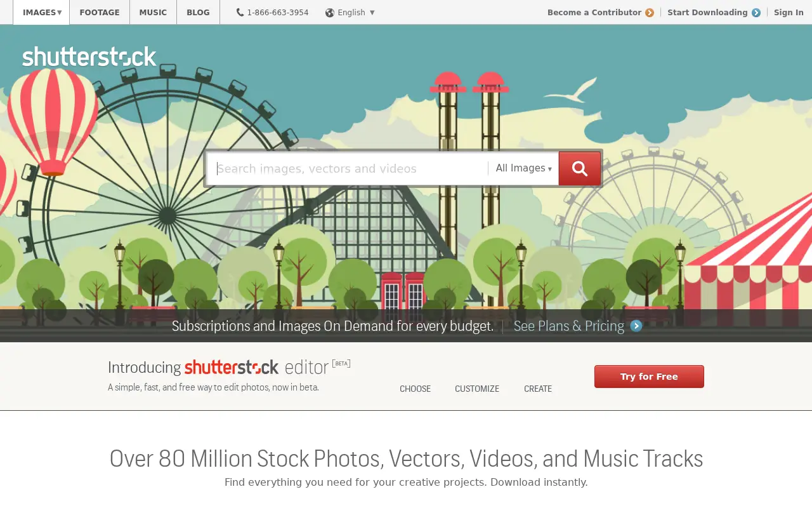Screen dimensions: 812x508
Task: Click the CUSTOMIZE step label
Action: coord(477,389)
